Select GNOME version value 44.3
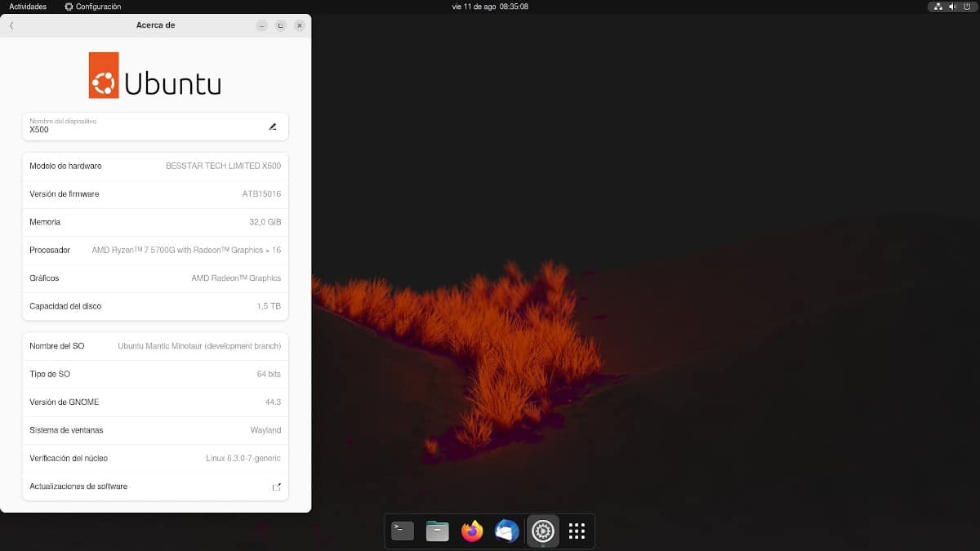Viewport: 980px width, 551px height. (x=273, y=402)
